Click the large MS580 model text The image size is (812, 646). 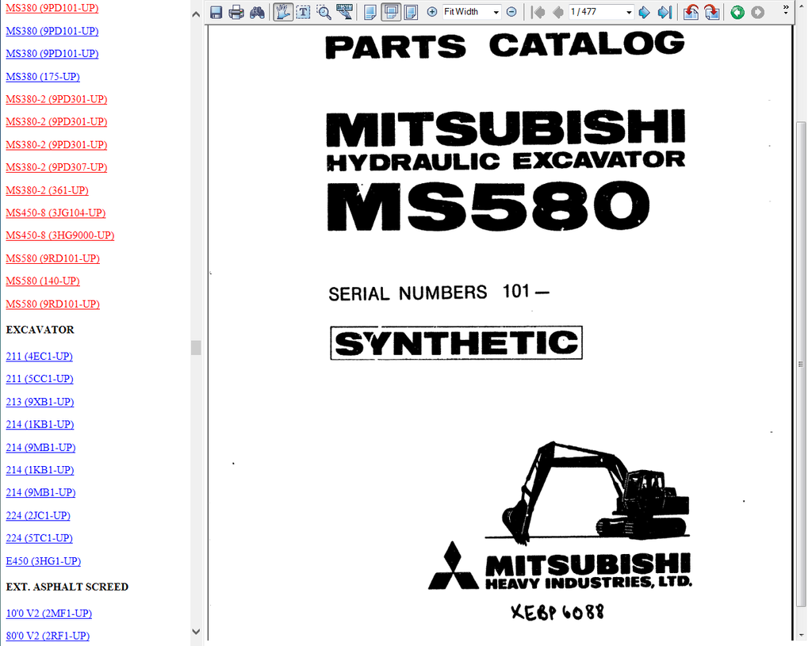[x=488, y=205]
